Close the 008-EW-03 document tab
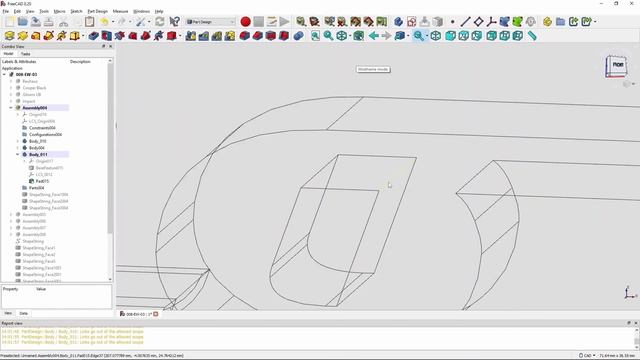 [x=156, y=314]
